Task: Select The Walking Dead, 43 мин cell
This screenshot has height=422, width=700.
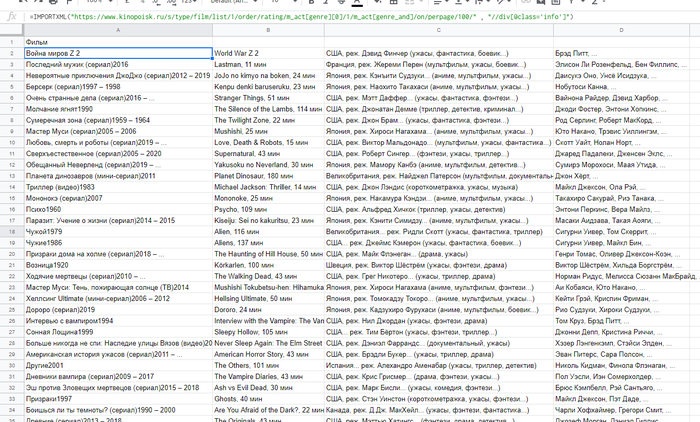Action: (267, 274)
